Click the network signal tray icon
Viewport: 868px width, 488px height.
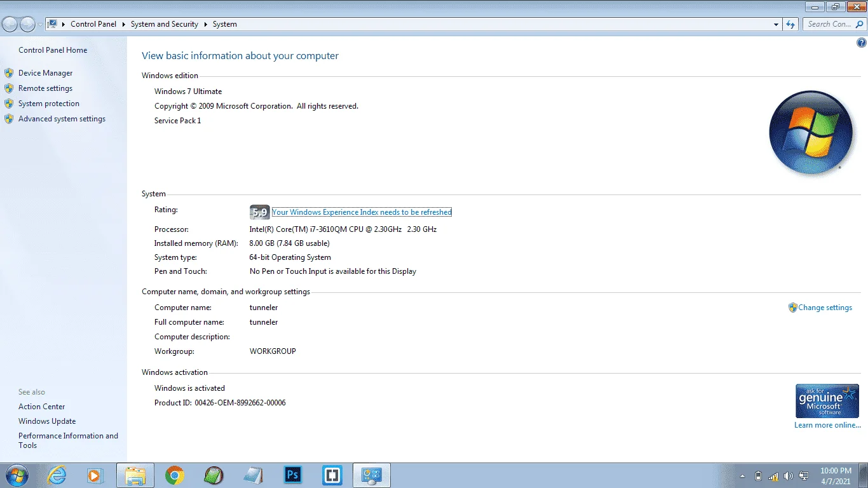coord(773,476)
